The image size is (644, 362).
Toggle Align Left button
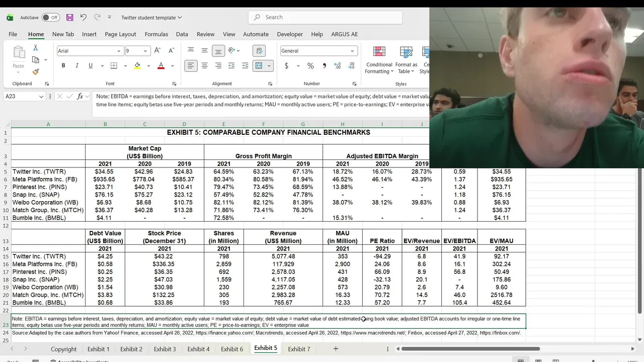click(191, 66)
